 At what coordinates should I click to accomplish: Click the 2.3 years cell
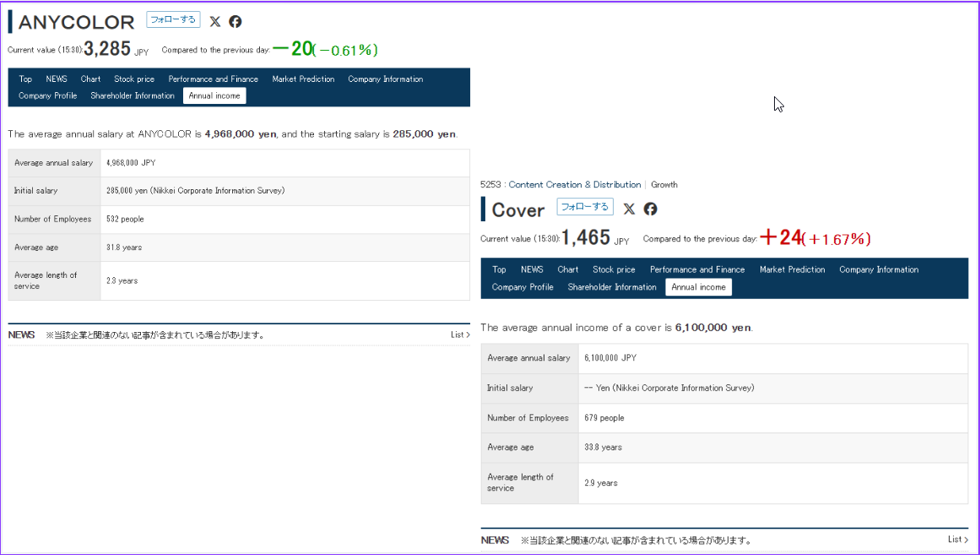285,281
